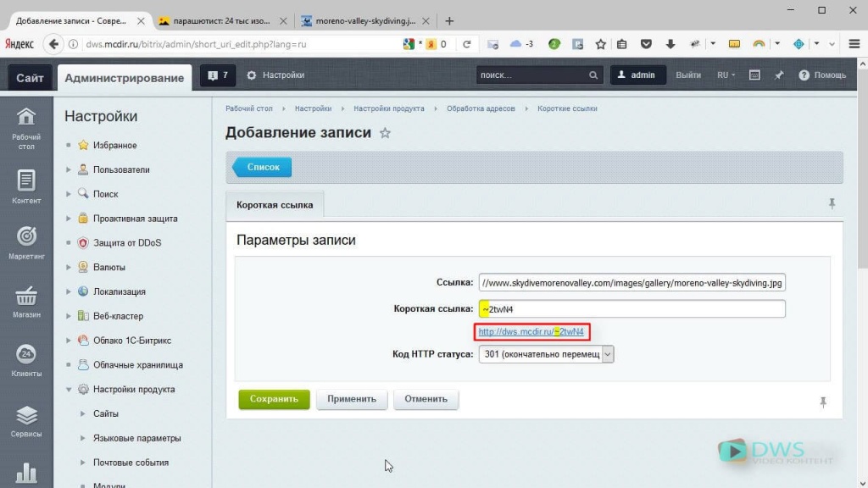The height and width of the screenshot is (488, 868).
Task: Click the Яндекс logo in browser toolbar
Action: [19, 44]
